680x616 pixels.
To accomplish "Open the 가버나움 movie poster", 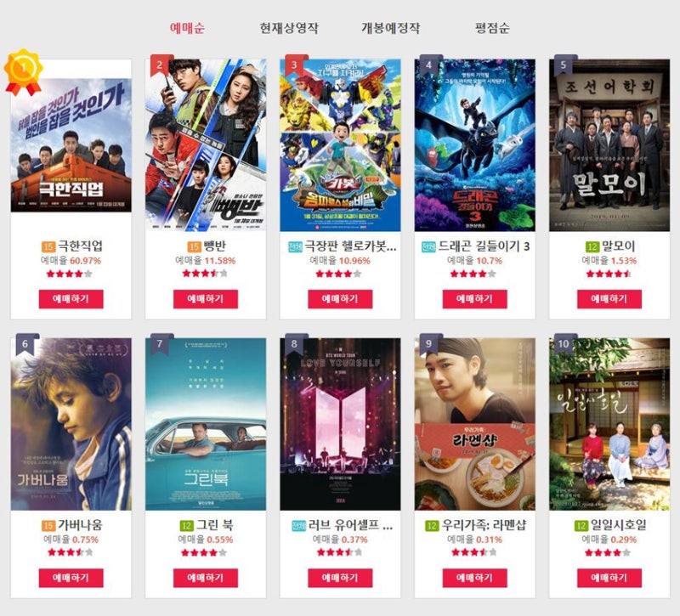I will click(71, 424).
